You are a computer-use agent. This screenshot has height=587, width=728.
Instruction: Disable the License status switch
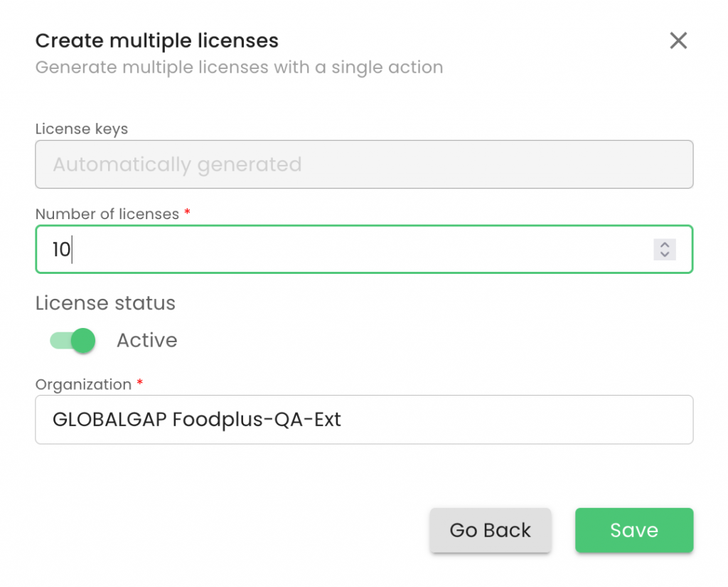coord(73,341)
